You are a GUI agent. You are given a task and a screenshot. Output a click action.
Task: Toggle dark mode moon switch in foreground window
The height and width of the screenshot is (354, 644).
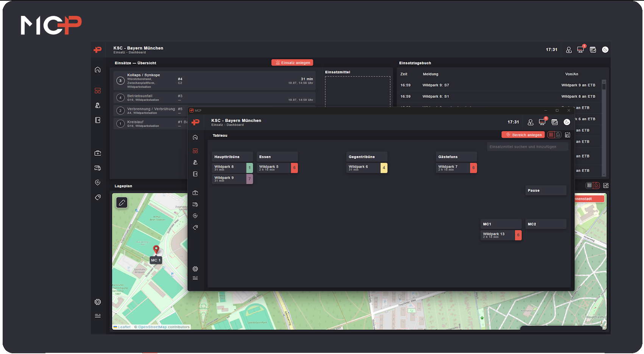point(567,122)
